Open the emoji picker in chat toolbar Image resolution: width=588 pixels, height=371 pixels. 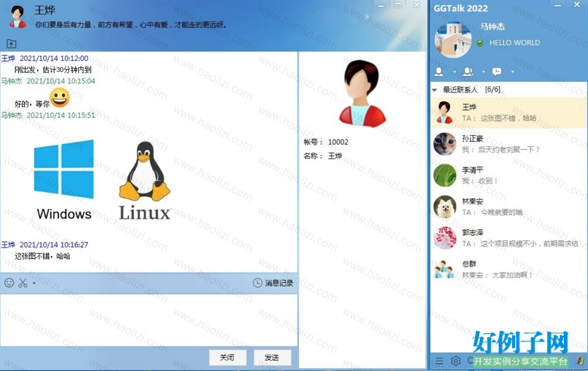tap(9, 283)
